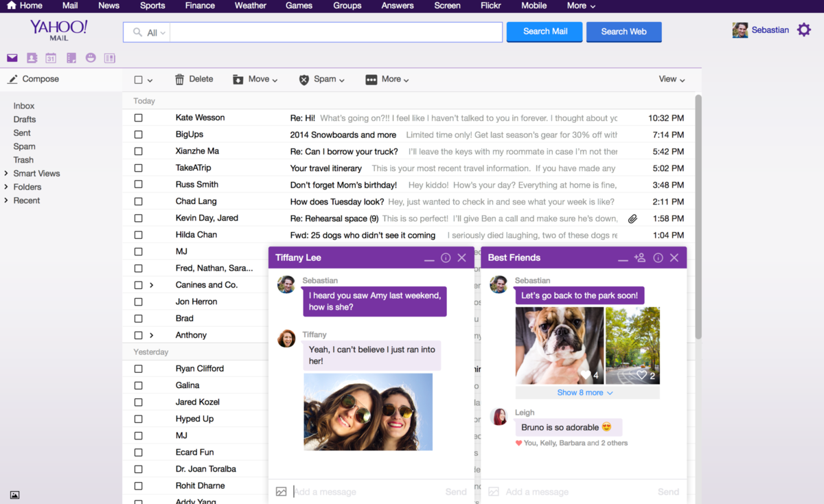
Task: Open the contacts icon in the app bar
Action: tap(32, 58)
